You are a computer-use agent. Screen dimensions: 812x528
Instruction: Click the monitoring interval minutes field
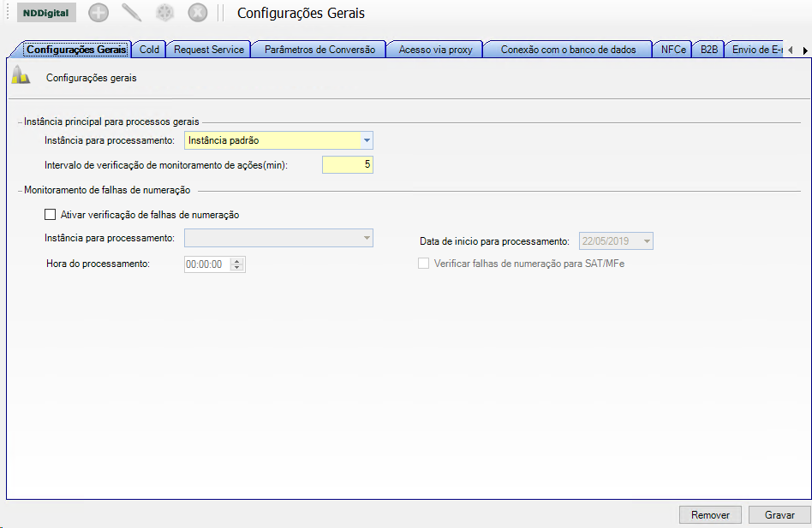point(347,164)
